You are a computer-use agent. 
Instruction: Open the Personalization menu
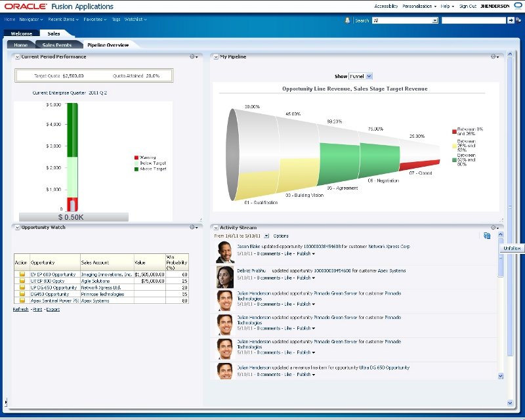click(x=419, y=6)
